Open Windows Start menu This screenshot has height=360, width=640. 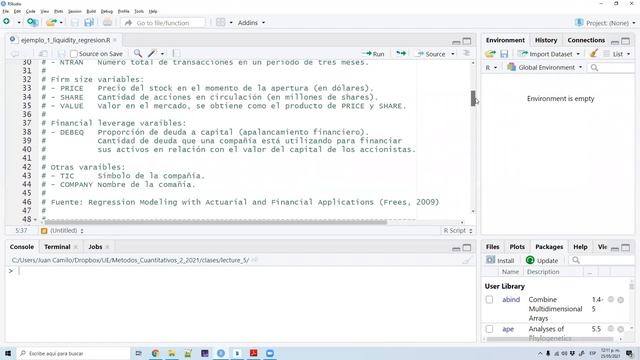coord(8,353)
